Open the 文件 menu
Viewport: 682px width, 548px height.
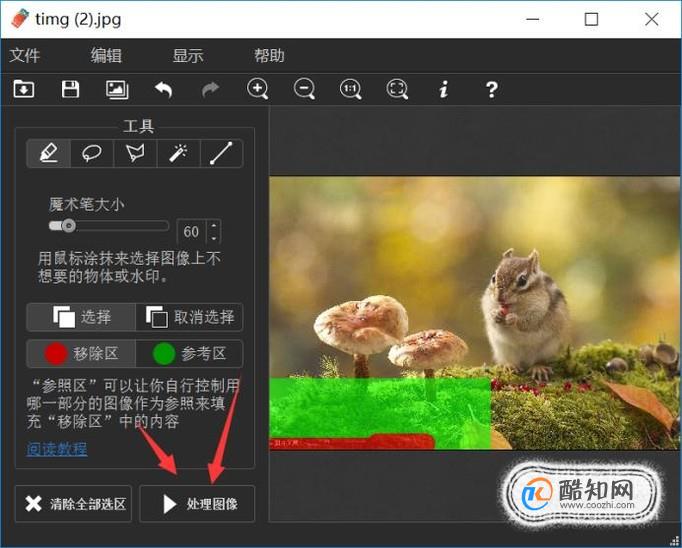point(24,56)
